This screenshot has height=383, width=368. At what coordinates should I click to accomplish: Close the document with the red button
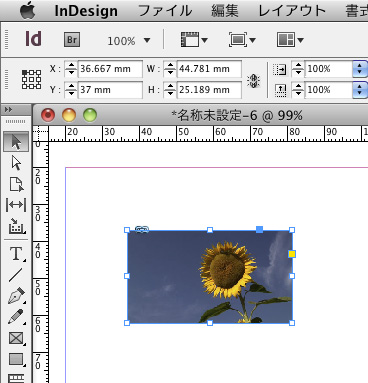(x=48, y=115)
